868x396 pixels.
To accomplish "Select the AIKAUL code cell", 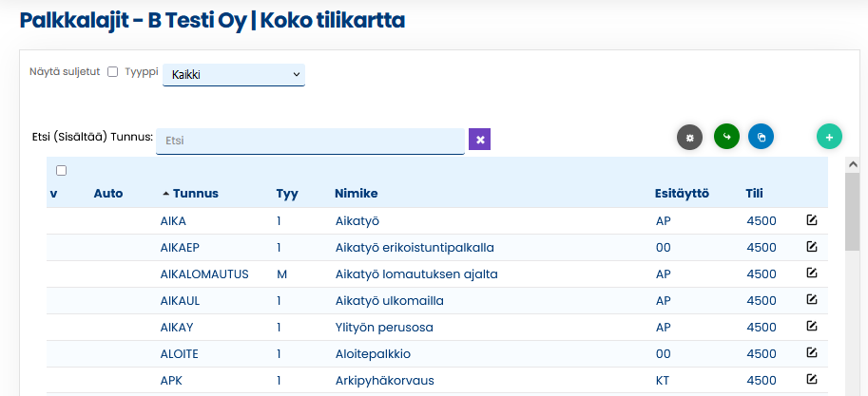I will tap(180, 301).
